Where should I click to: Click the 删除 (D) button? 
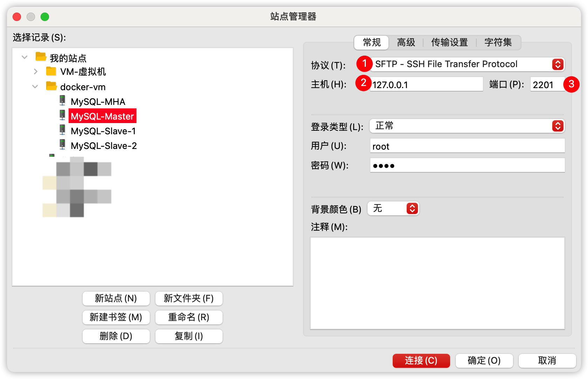(116, 336)
